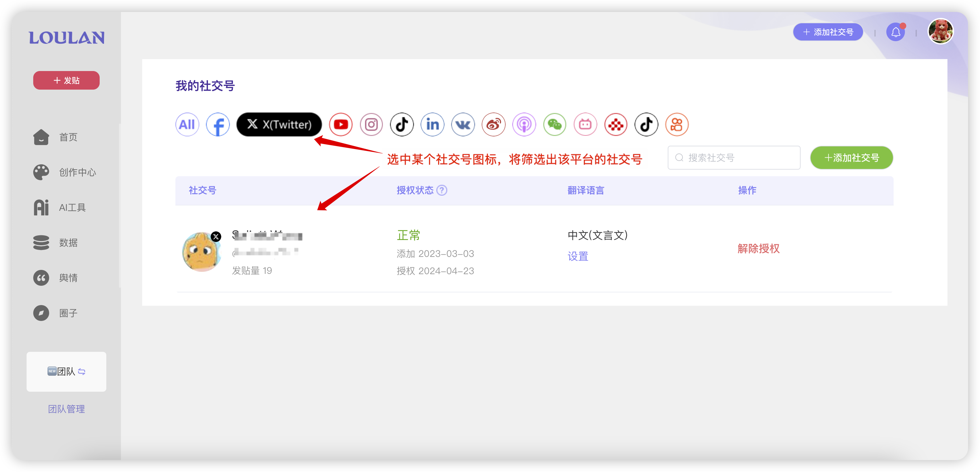Filter accounts by YouTube icon
Viewport: 980px width, 472px height.
point(341,124)
